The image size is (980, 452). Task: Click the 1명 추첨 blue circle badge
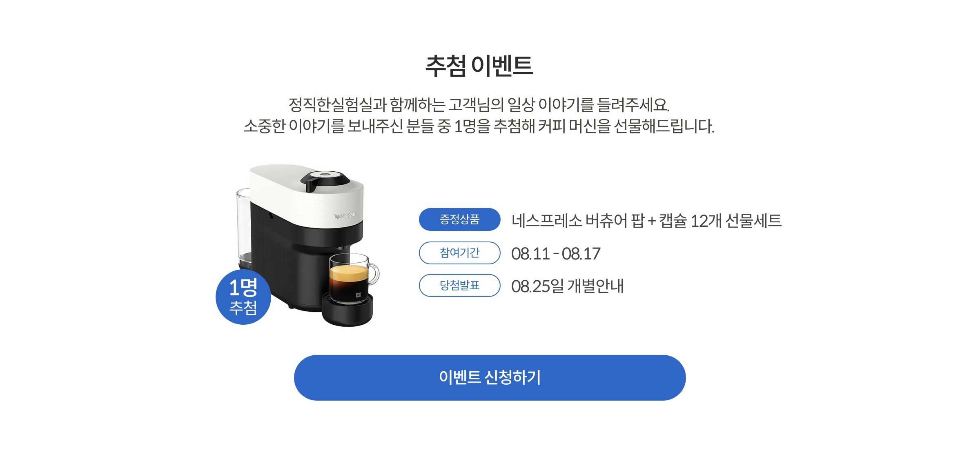[243, 297]
